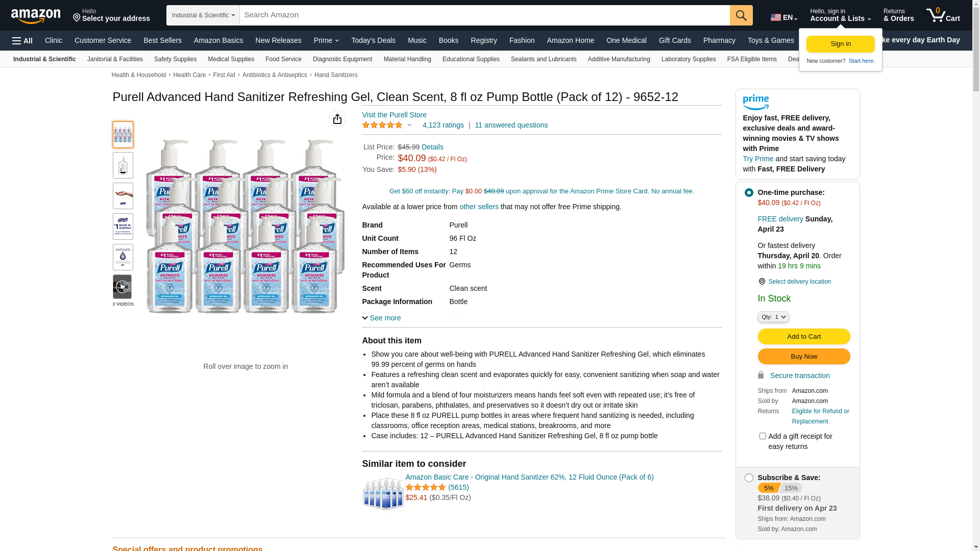Open the shopping cart
The height and width of the screenshot is (551, 980).
[x=943, y=15]
